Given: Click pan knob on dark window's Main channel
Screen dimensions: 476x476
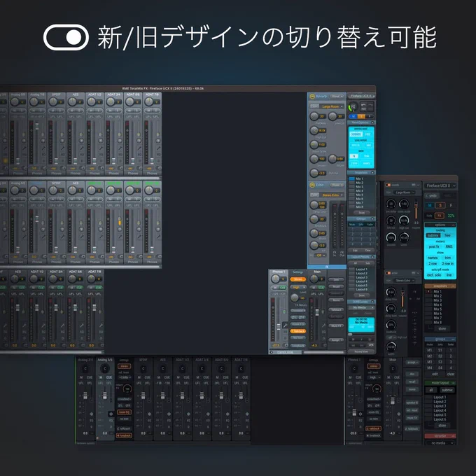Looking at the screenshot, I should (393, 369).
